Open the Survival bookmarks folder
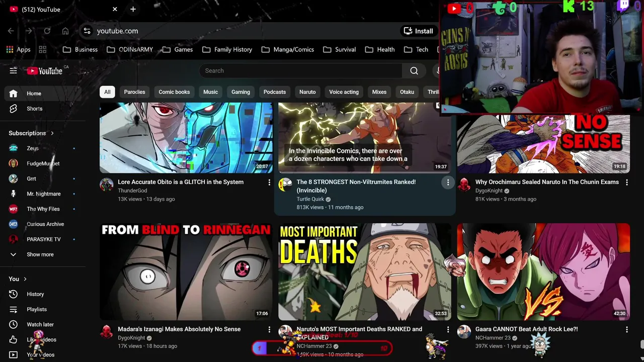Screen dimensions: 644x362 pyautogui.click(x=340, y=49)
